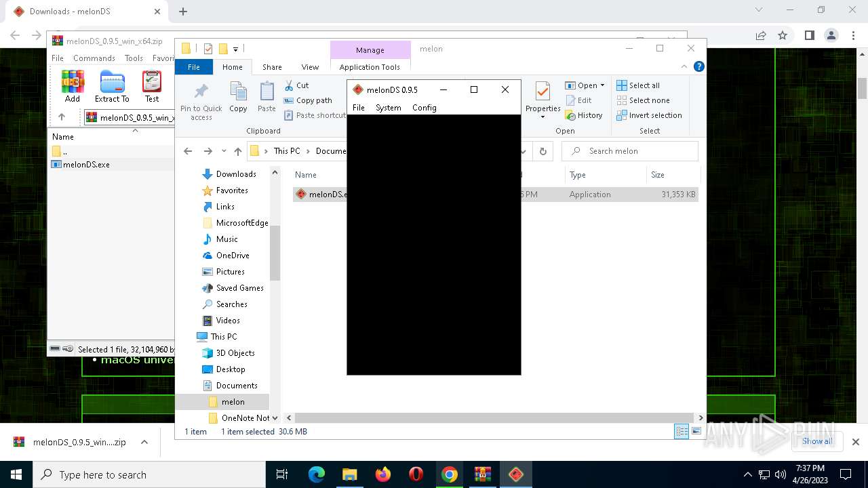Open Properties in the ribbon
Screen dimensions: 868x488
pyautogui.click(x=542, y=100)
